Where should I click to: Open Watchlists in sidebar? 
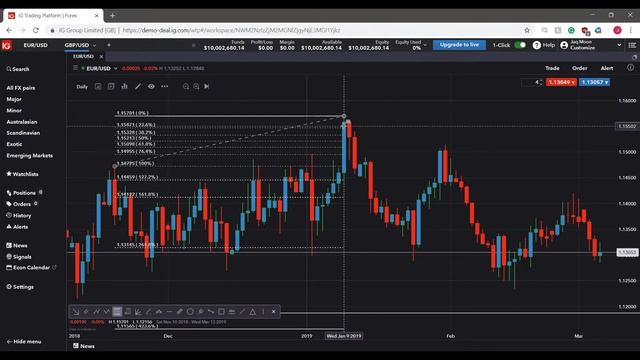click(22, 174)
